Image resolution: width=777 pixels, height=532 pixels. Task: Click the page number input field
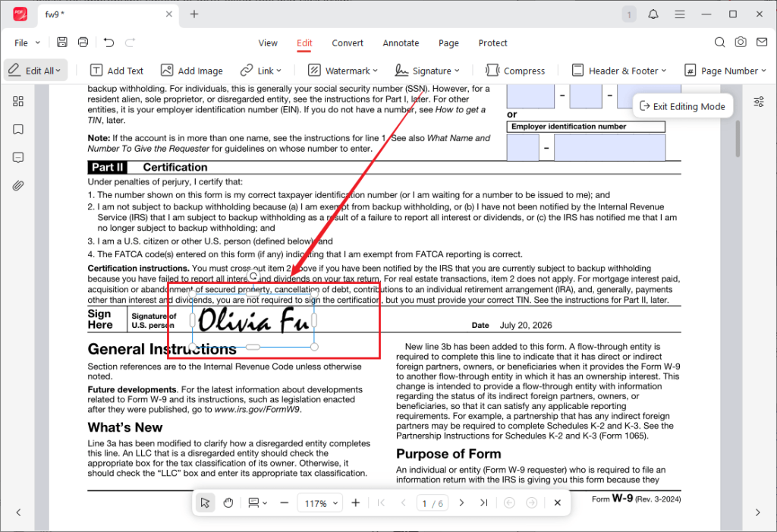(432, 503)
